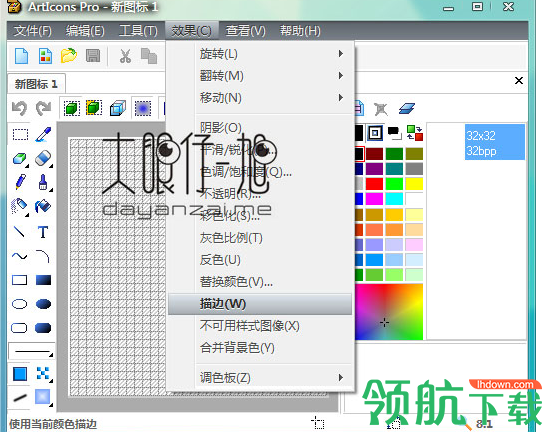Screen dimensions: 542x432
Task: Open the 帮助(H) menu
Action: (x=300, y=31)
